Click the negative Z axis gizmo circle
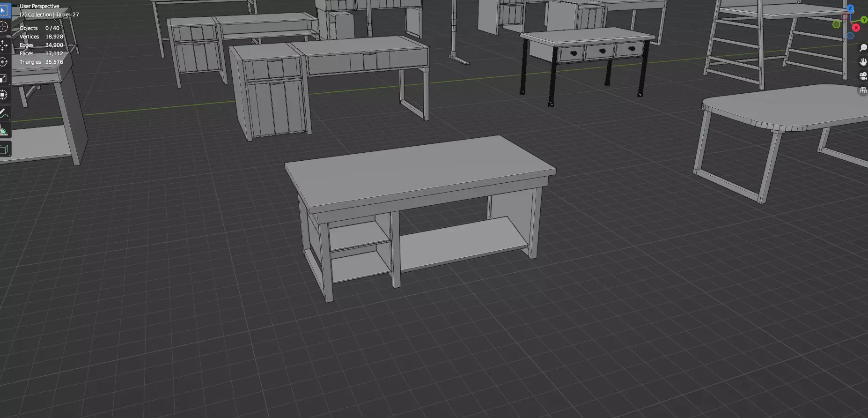 [850, 36]
